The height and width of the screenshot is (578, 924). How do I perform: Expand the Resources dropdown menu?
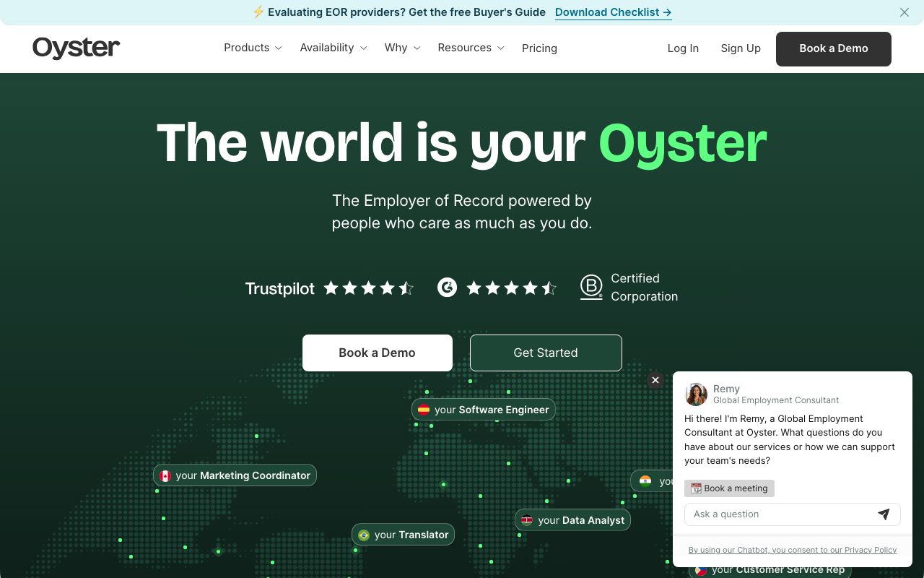tap(471, 48)
